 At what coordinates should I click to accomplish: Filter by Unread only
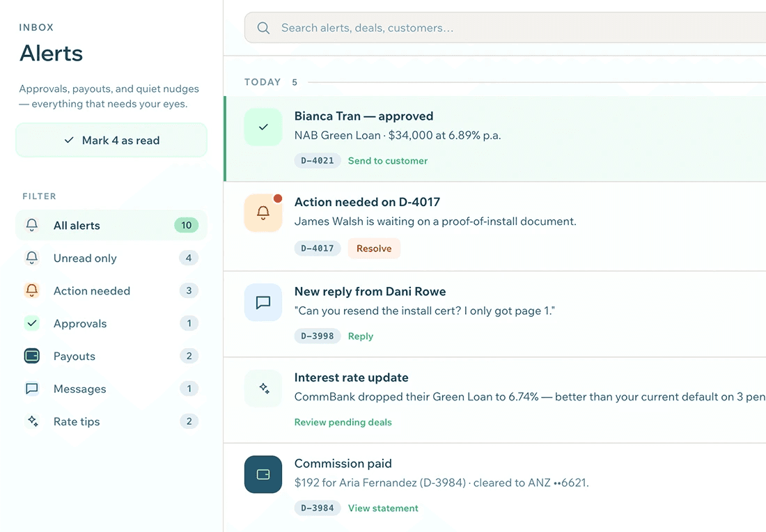point(111,258)
